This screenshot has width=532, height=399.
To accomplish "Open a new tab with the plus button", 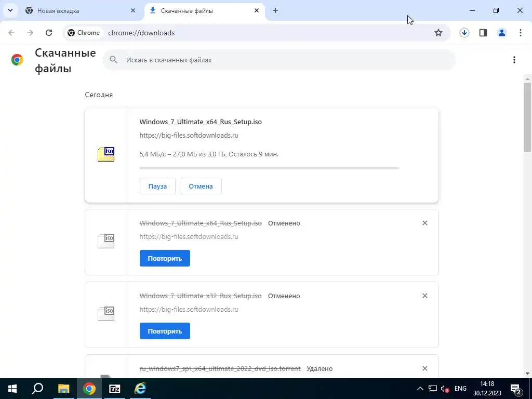I will click(x=275, y=10).
